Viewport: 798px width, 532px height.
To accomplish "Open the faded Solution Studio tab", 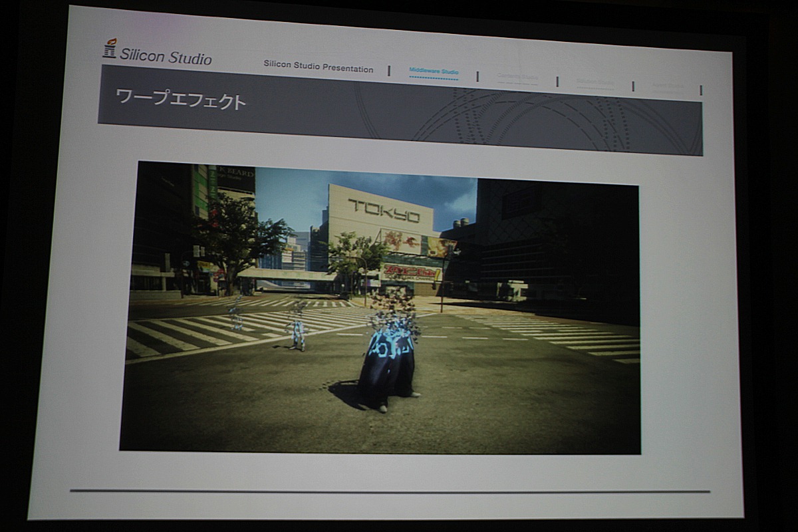I will (x=595, y=82).
